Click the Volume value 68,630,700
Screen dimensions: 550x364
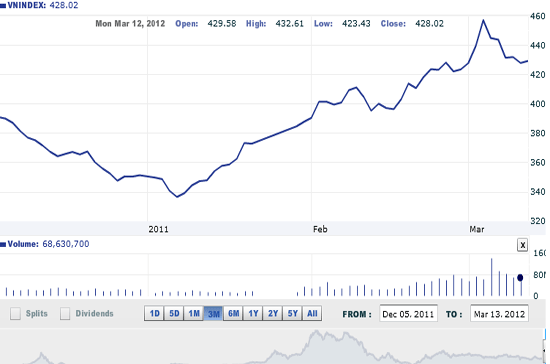click(x=66, y=244)
